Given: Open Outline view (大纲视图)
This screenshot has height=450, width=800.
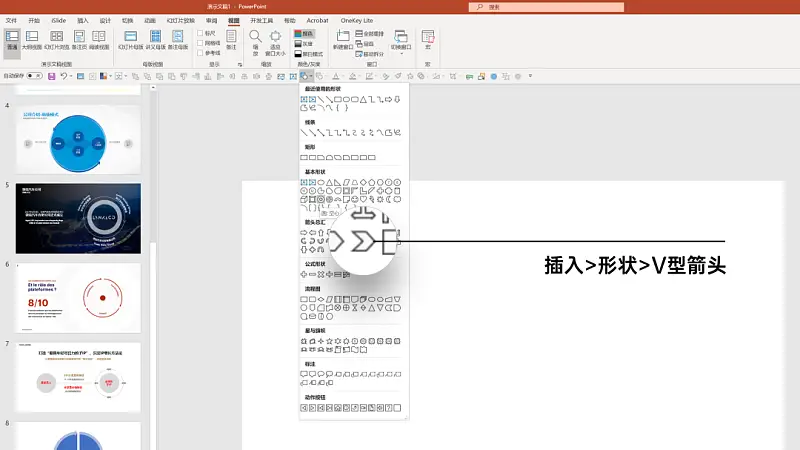Looking at the screenshot, I should pos(32,40).
